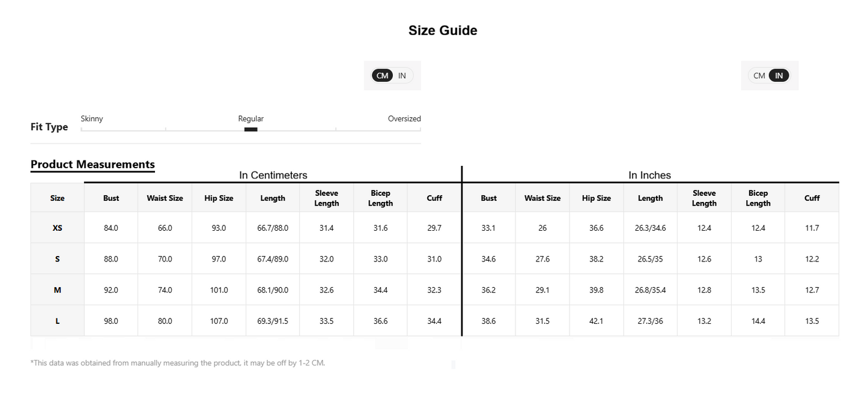The height and width of the screenshot is (396, 868).
Task: Select the L size row header
Action: coord(58,321)
